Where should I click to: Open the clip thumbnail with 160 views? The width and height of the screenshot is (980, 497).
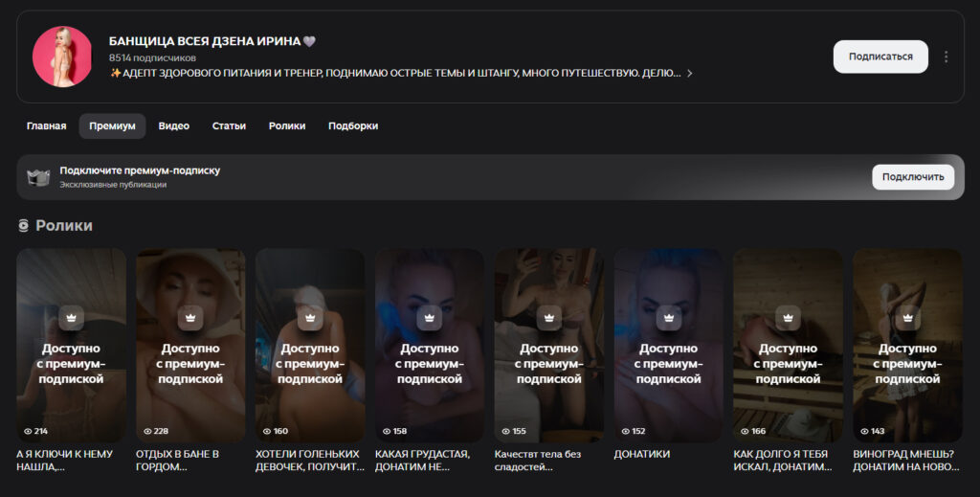[x=309, y=345]
